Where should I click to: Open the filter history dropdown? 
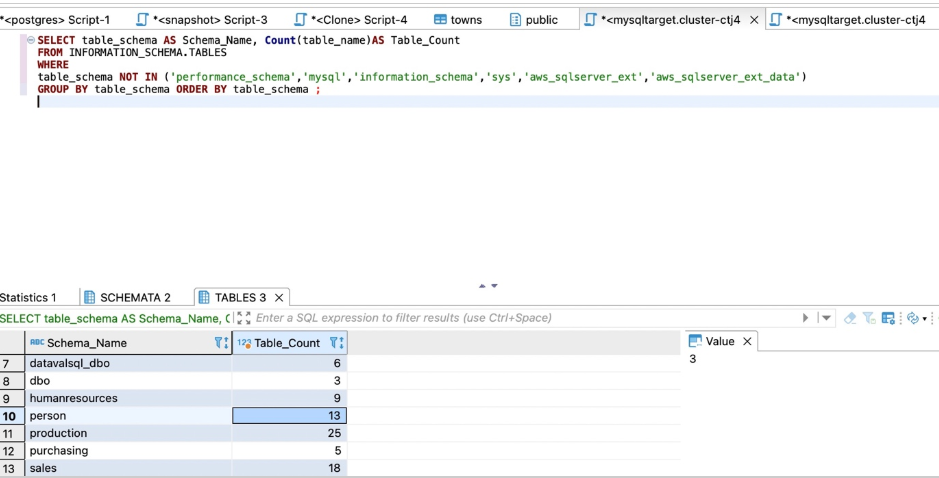coord(826,318)
